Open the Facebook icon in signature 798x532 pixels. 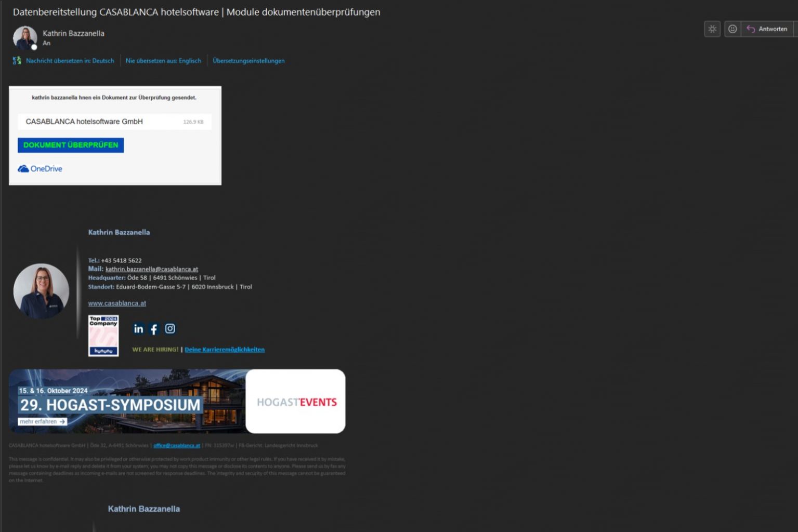(154, 329)
